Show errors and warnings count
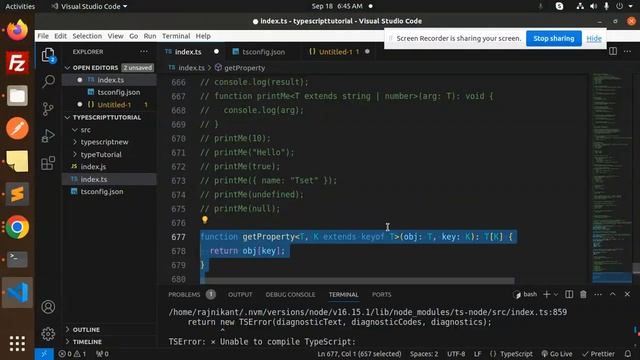Viewport: 640px width, 360px height. (x=72, y=354)
